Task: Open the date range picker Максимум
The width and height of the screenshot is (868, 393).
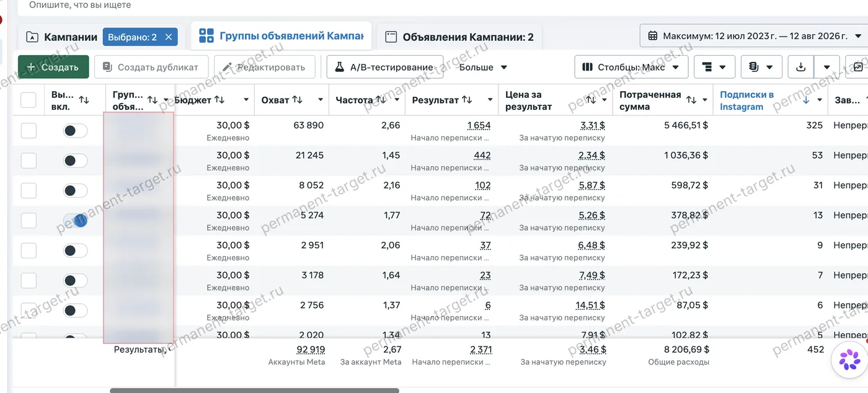Action: [x=753, y=36]
